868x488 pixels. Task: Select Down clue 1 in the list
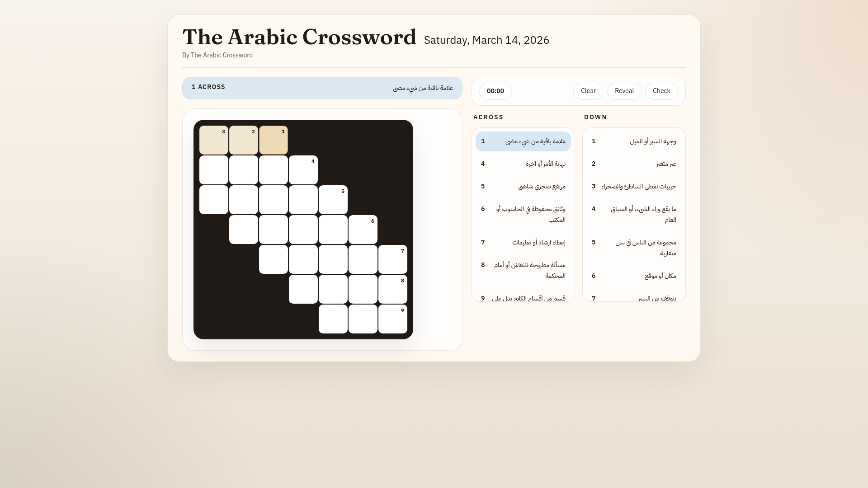pos(634,141)
